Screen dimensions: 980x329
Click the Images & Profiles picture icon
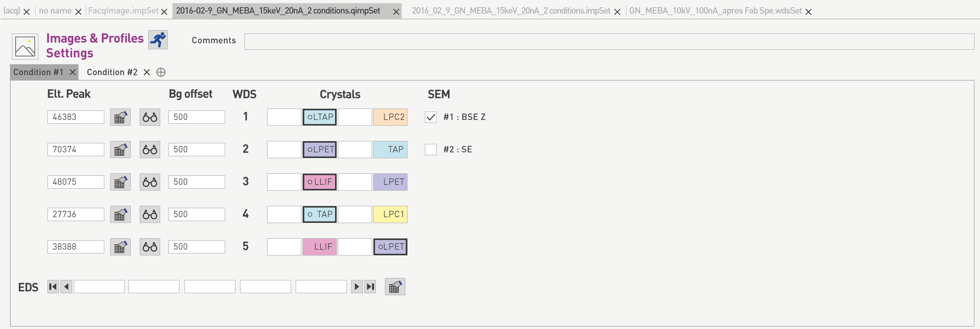pyautogui.click(x=25, y=46)
